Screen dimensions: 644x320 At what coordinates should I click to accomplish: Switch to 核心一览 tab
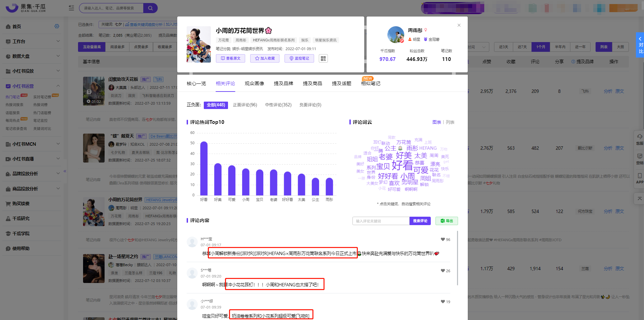196,83
